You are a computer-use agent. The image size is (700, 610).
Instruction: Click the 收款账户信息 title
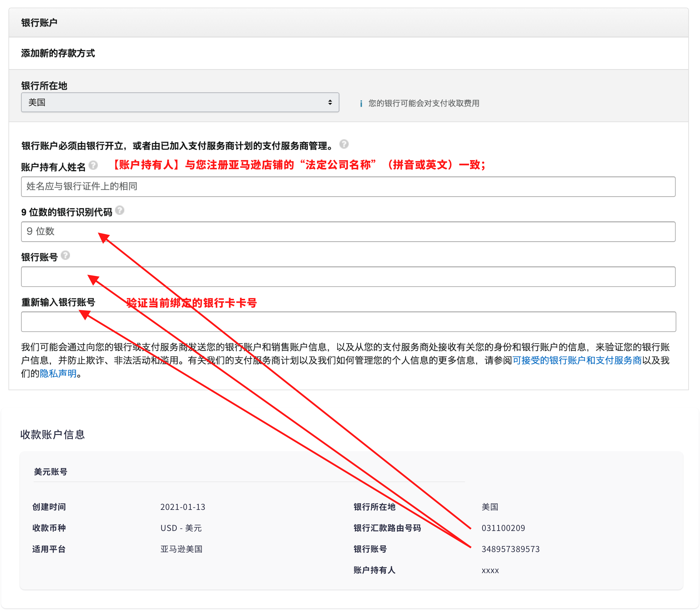click(x=52, y=435)
